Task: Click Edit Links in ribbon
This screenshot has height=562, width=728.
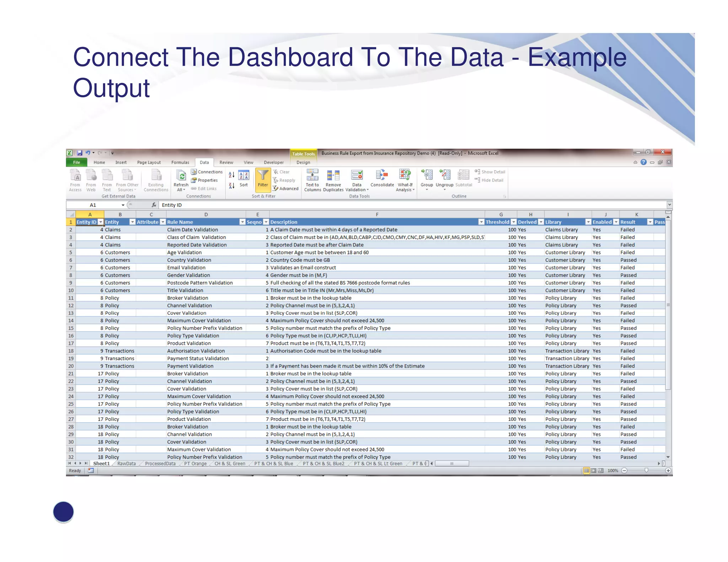Action: point(204,189)
